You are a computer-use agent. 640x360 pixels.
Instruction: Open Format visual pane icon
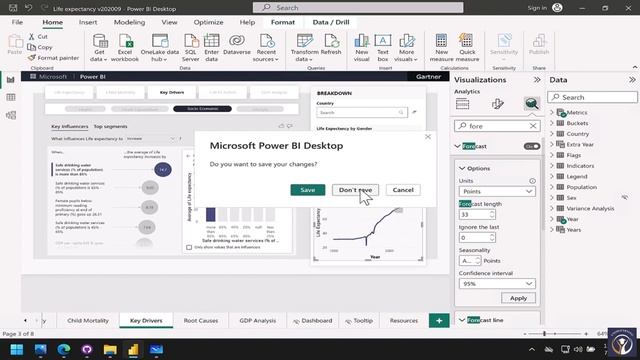(497, 104)
